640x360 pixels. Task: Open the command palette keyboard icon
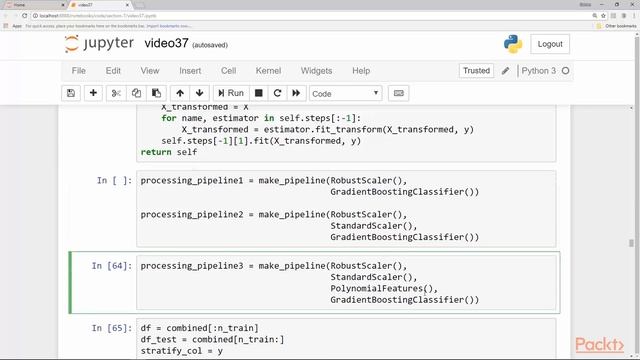point(398,93)
